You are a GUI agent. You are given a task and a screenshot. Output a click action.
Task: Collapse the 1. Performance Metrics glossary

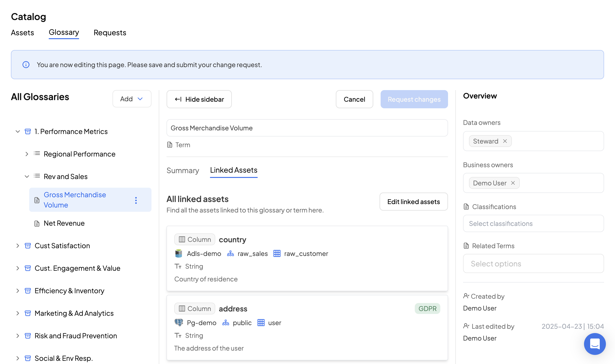(18, 131)
